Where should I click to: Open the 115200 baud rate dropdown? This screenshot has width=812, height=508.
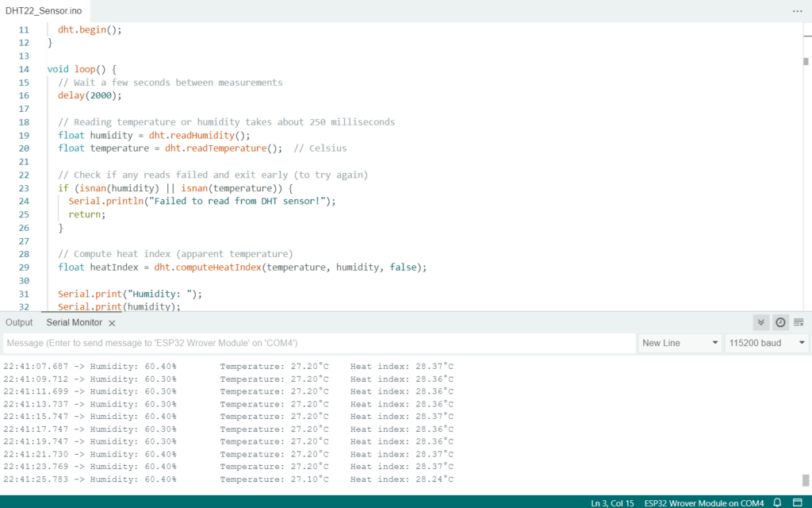766,343
